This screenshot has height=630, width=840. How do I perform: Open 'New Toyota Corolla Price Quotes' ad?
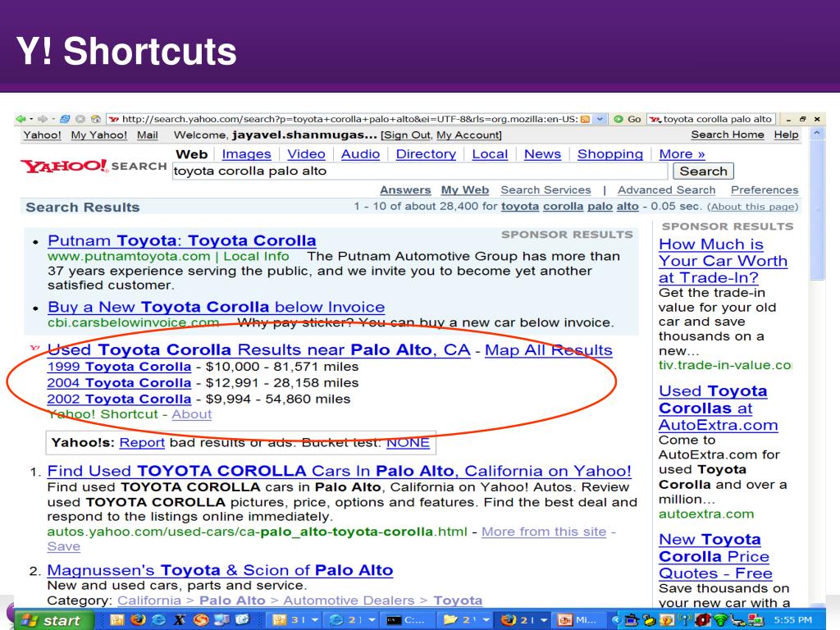pyautogui.click(x=715, y=557)
